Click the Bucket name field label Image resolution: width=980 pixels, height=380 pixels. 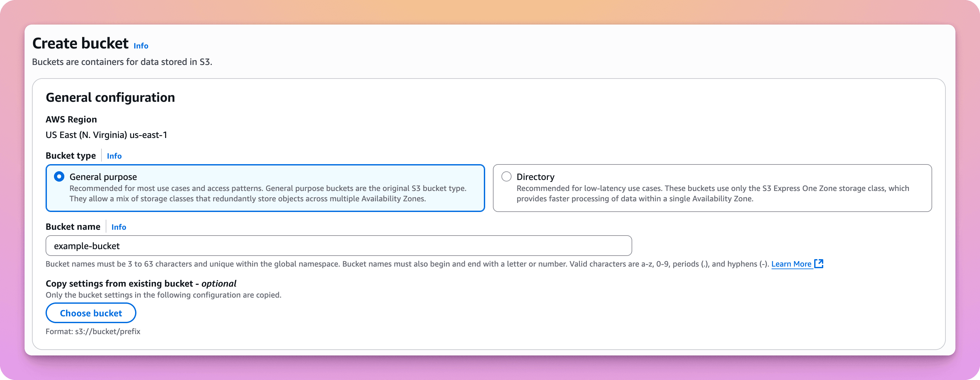point(73,227)
